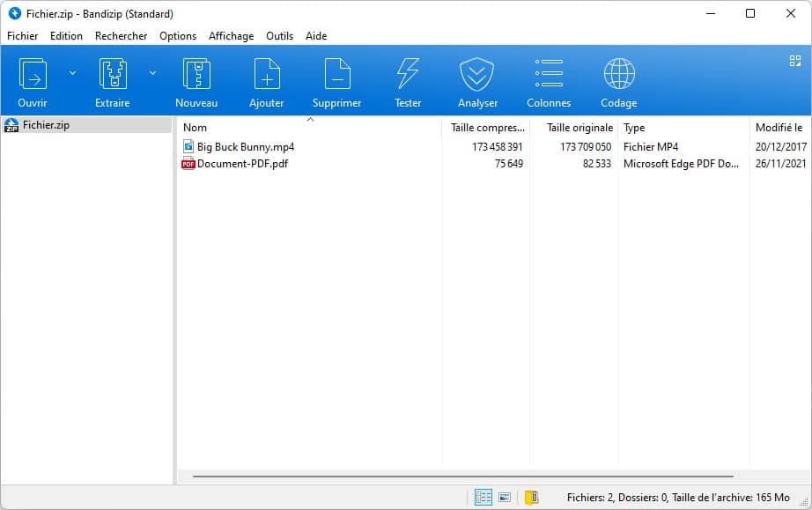Open the Outils menu

click(x=280, y=36)
